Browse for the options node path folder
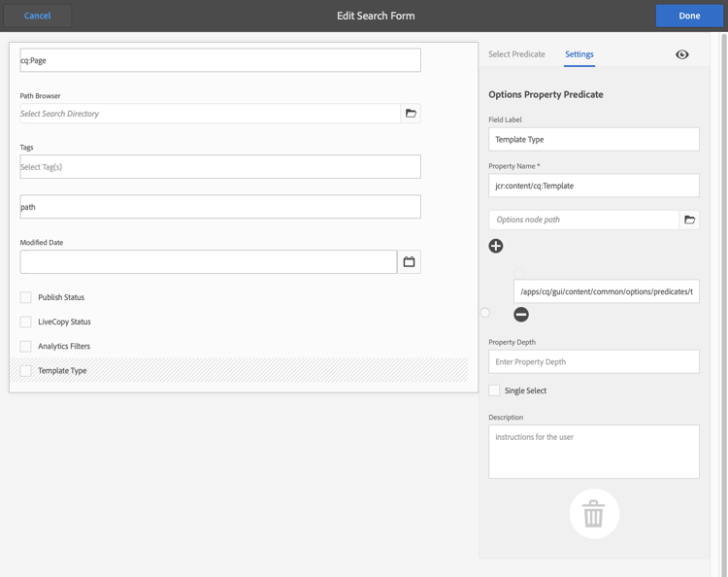728x577 pixels. 689,220
